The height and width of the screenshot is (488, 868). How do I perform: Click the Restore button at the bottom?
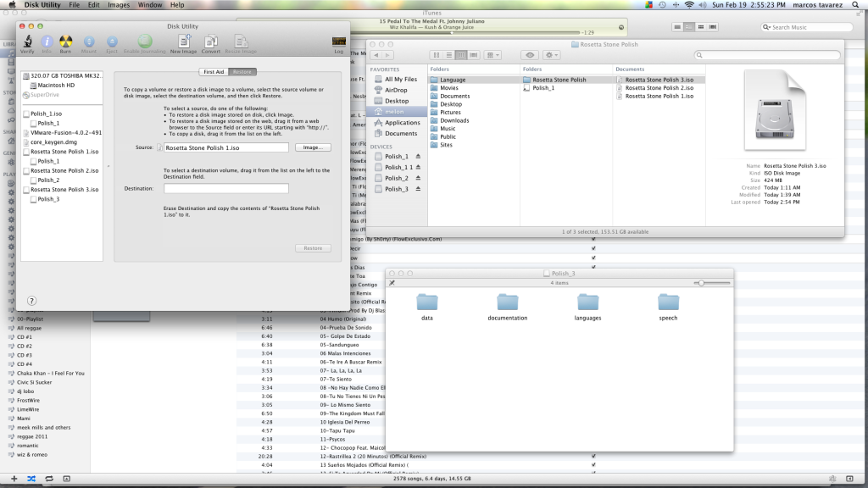tap(313, 248)
